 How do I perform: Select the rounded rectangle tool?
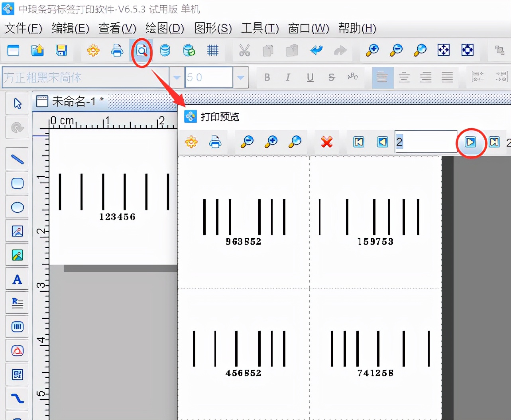point(17,183)
